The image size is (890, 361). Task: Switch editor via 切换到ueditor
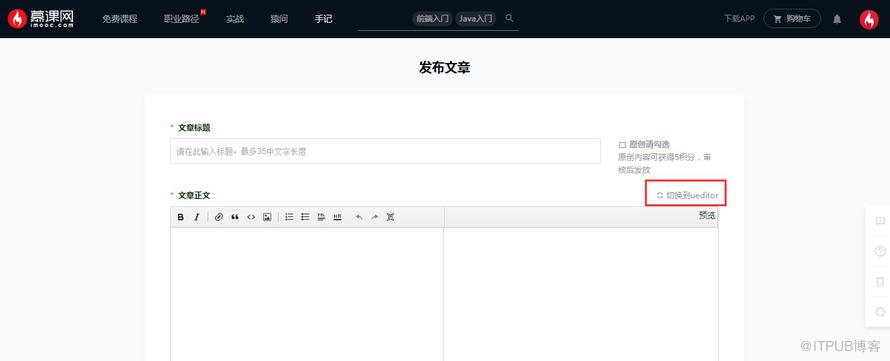(687, 195)
